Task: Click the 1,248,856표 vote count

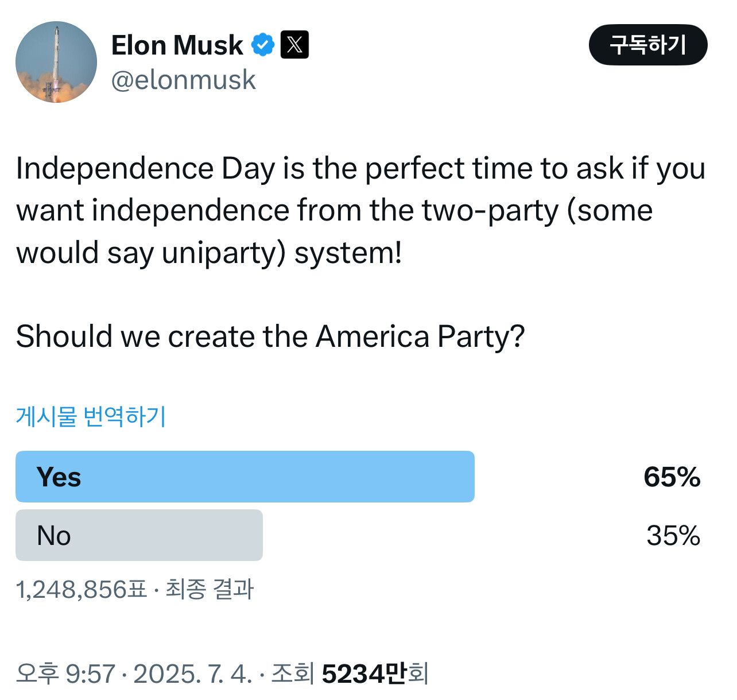Action: tap(82, 590)
